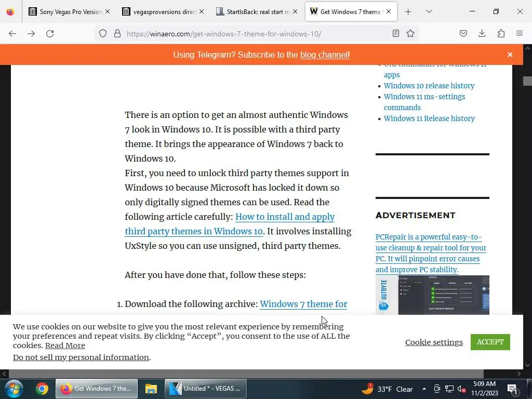Open Cookie settings
532x399 pixels.
[x=434, y=342]
